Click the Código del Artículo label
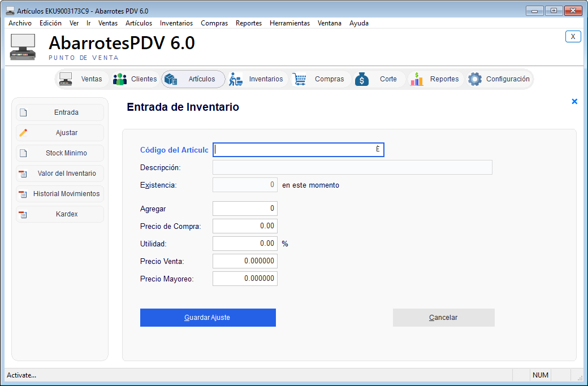Screen dimensions: 588x386 point(174,150)
